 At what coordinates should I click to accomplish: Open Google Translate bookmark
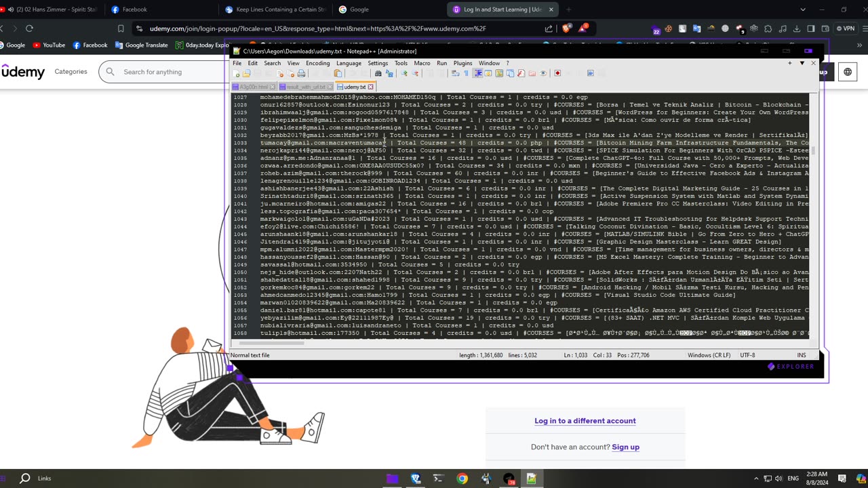(x=141, y=45)
